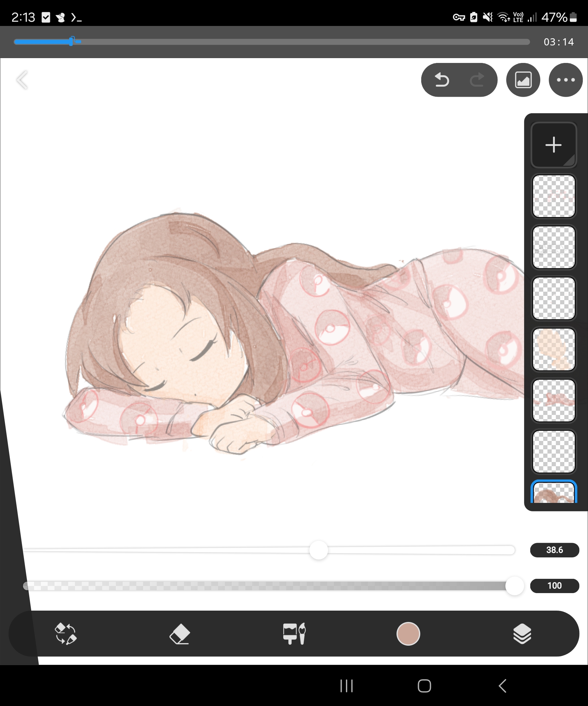Open the image reference button

tap(523, 80)
